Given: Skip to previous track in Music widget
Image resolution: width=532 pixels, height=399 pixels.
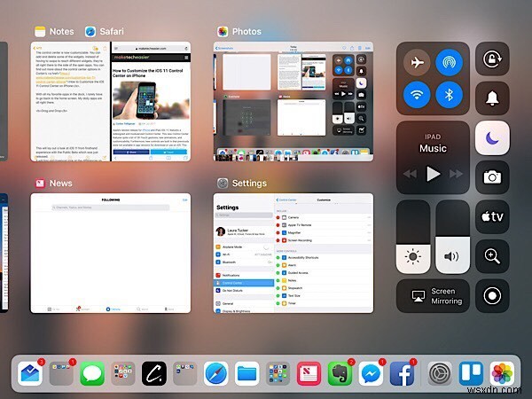Looking at the screenshot, I should click(410, 174).
